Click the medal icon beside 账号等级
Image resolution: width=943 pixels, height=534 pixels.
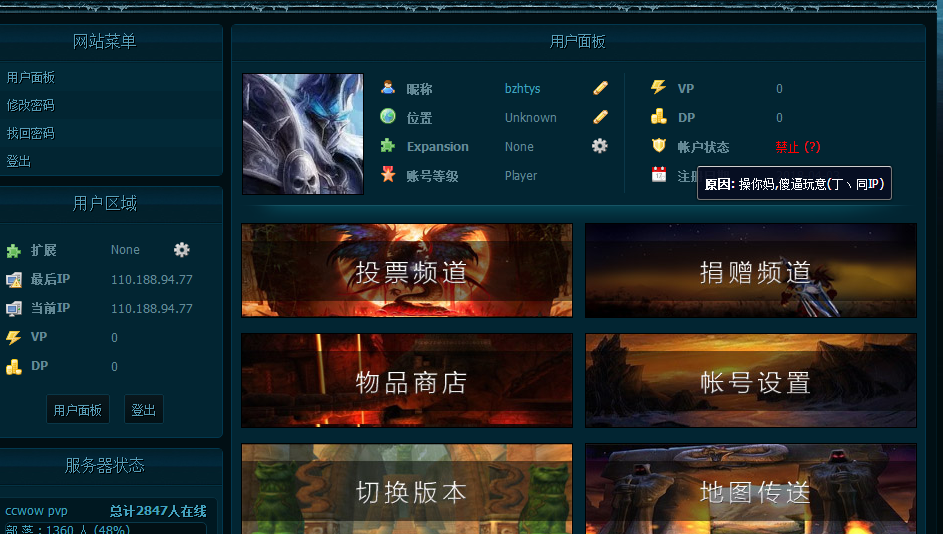tap(388, 174)
